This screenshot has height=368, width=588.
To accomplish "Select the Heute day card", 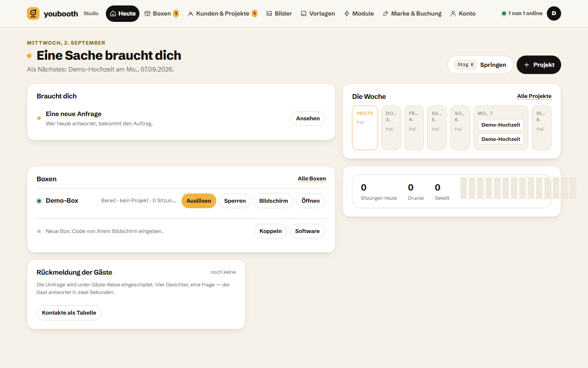I will [365, 128].
